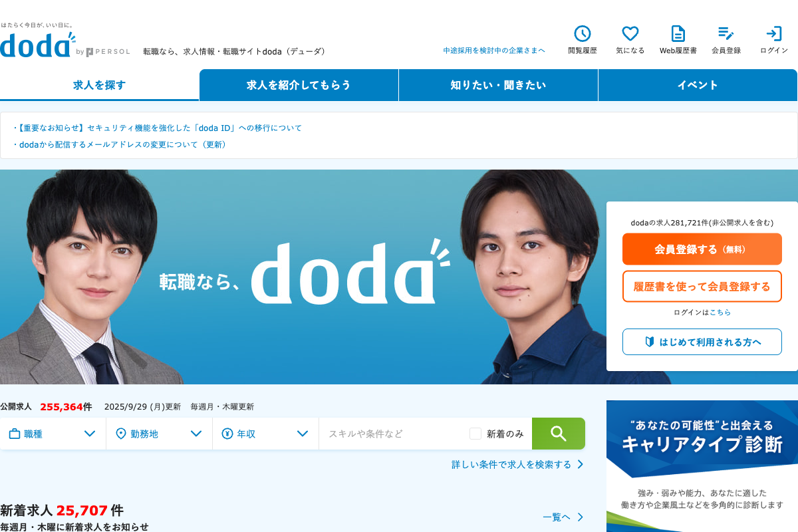
Task: Toggle the 新着のみ checkbox
Action: click(x=475, y=434)
